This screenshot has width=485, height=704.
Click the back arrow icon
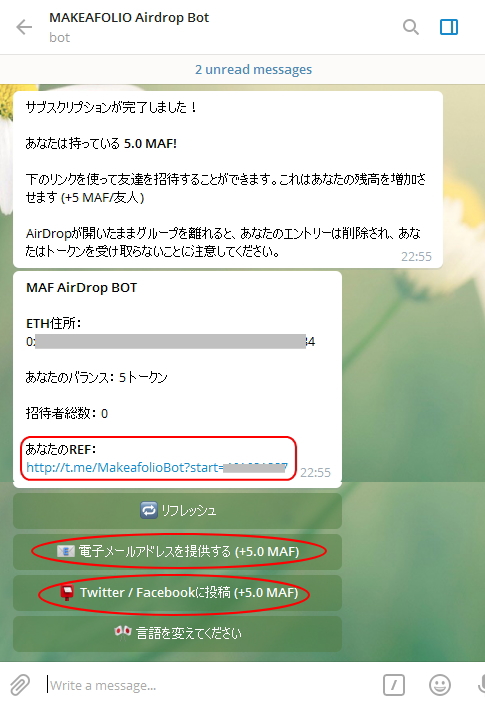tap(24, 27)
